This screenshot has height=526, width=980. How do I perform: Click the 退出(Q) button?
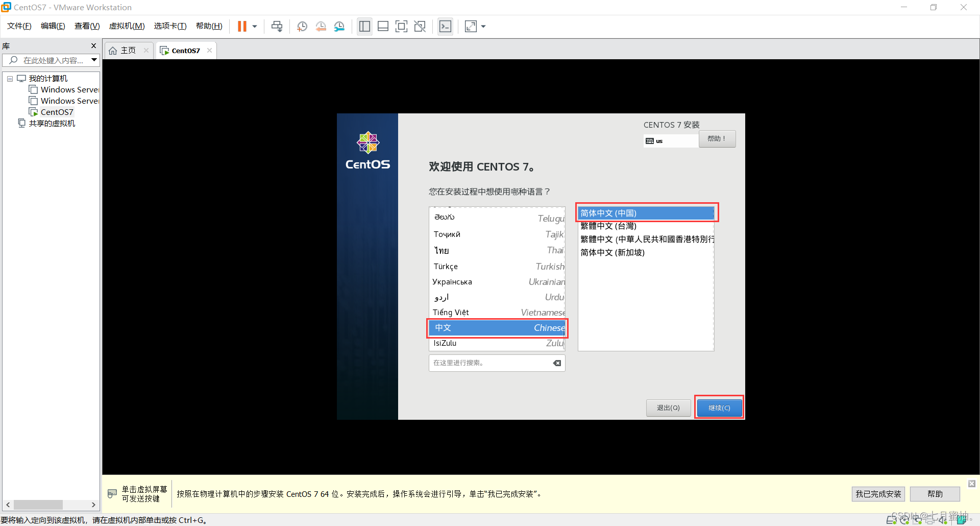pos(668,408)
